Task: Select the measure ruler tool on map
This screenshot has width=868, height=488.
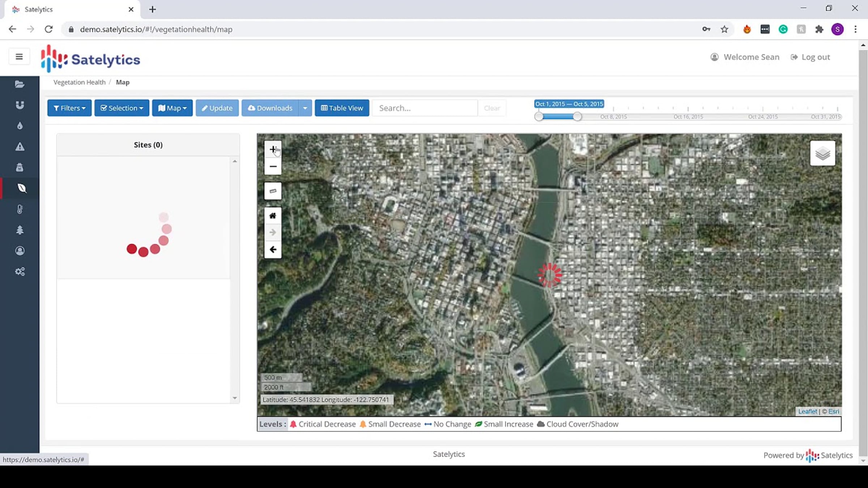Action: coord(273,191)
